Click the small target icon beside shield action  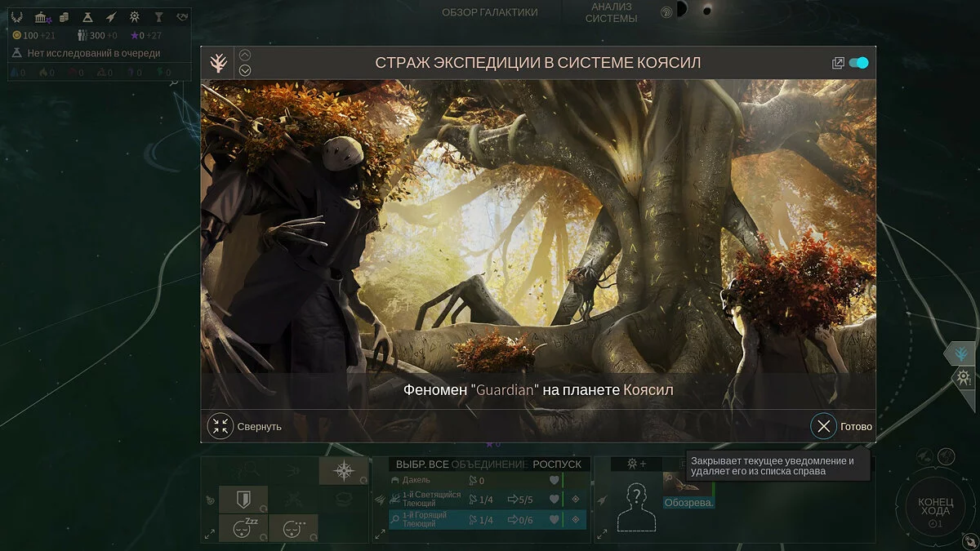point(211,500)
